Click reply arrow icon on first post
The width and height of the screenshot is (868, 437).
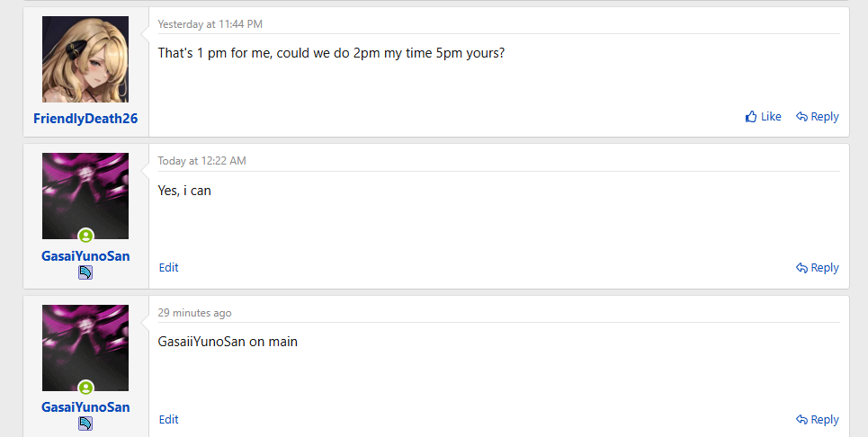(801, 117)
